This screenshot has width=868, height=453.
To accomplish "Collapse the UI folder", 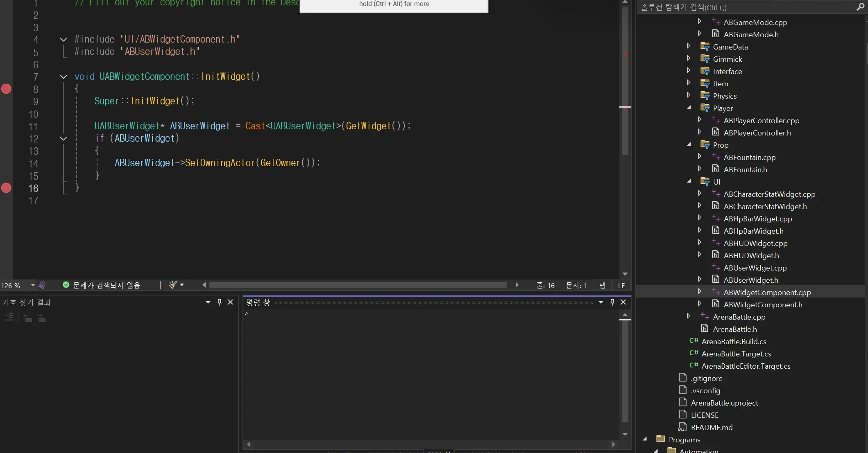I will (x=689, y=181).
